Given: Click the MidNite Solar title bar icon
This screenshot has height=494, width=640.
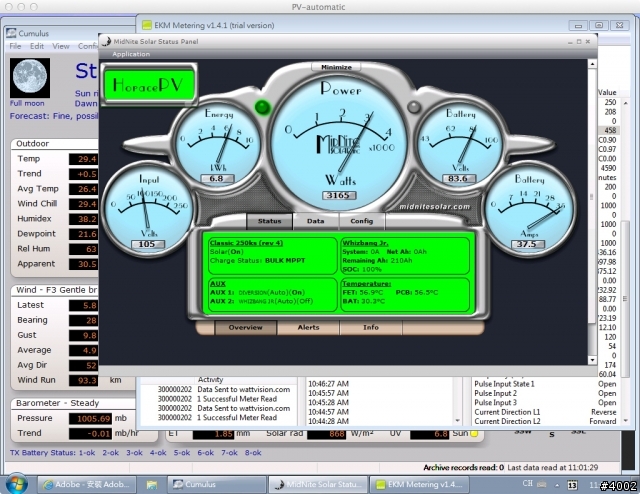Looking at the screenshot, I should click(106, 41).
